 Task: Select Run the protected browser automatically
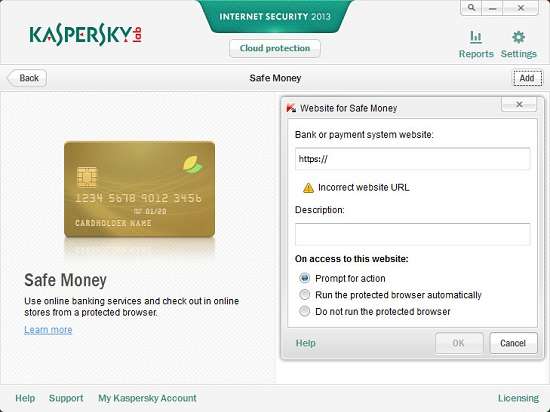(304, 295)
